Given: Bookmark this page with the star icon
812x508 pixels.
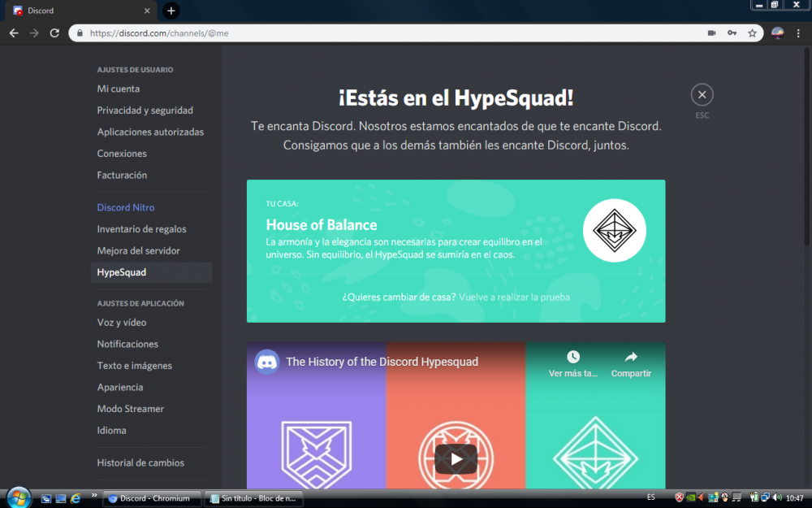Looking at the screenshot, I should [753, 33].
